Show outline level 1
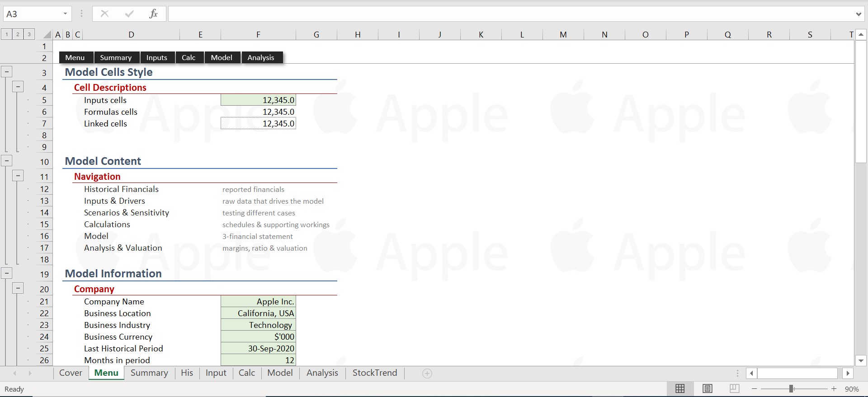Image resolution: width=868 pixels, height=397 pixels. pos(7,34)
